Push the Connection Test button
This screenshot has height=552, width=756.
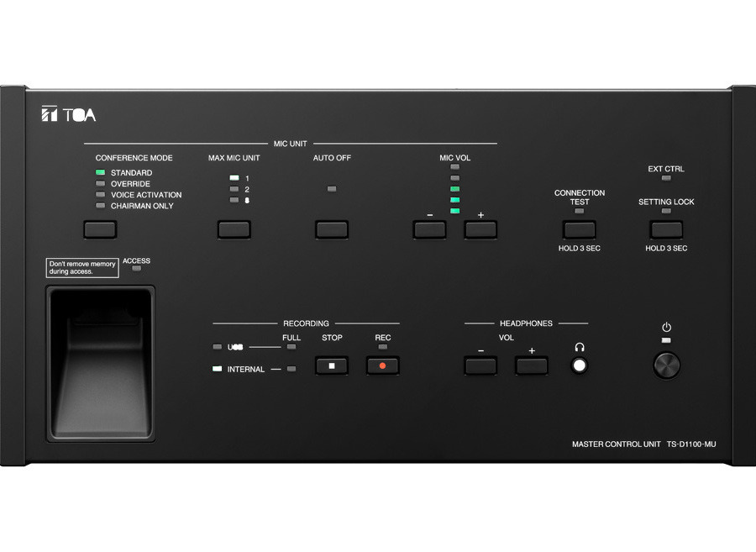tap(580, 229)
